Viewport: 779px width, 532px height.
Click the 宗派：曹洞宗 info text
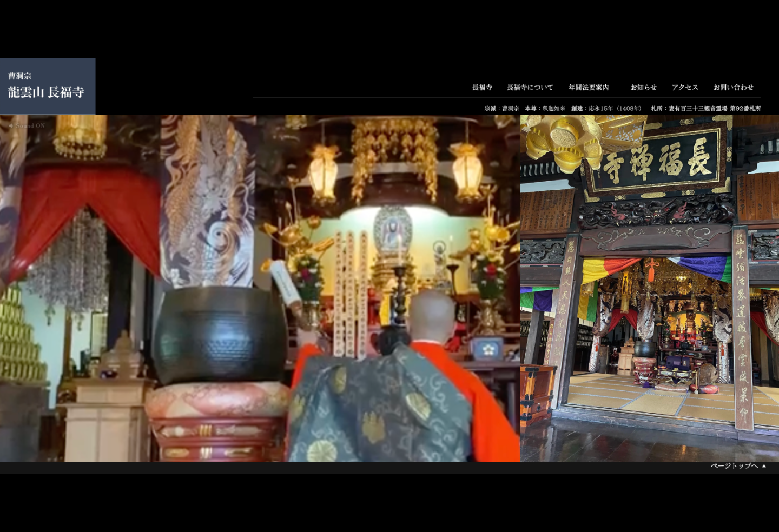(x=501, y=109)
